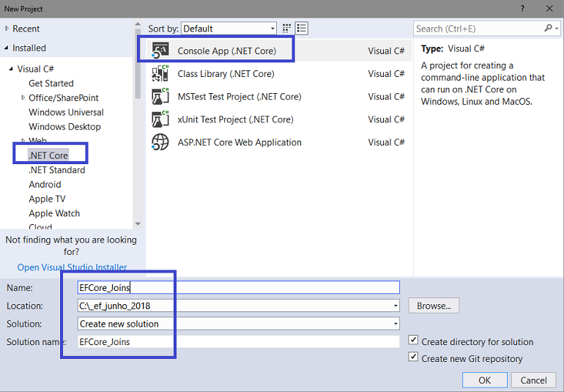
Task: Click the MSTest Test Project template icon
Action: tap(160, 97)
